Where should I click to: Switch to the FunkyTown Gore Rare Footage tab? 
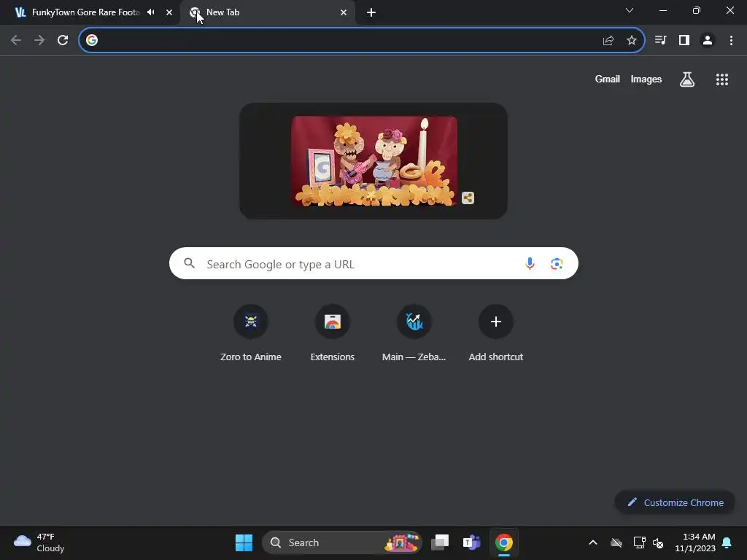click(x=86, y=12)
